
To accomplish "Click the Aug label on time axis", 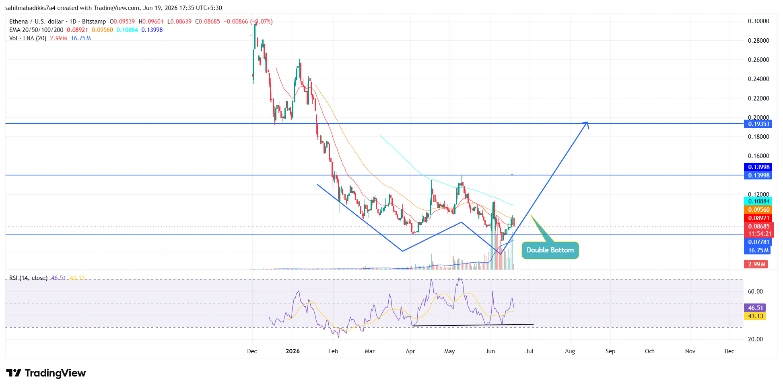I will pyautogui.click(x=570, y=352).
